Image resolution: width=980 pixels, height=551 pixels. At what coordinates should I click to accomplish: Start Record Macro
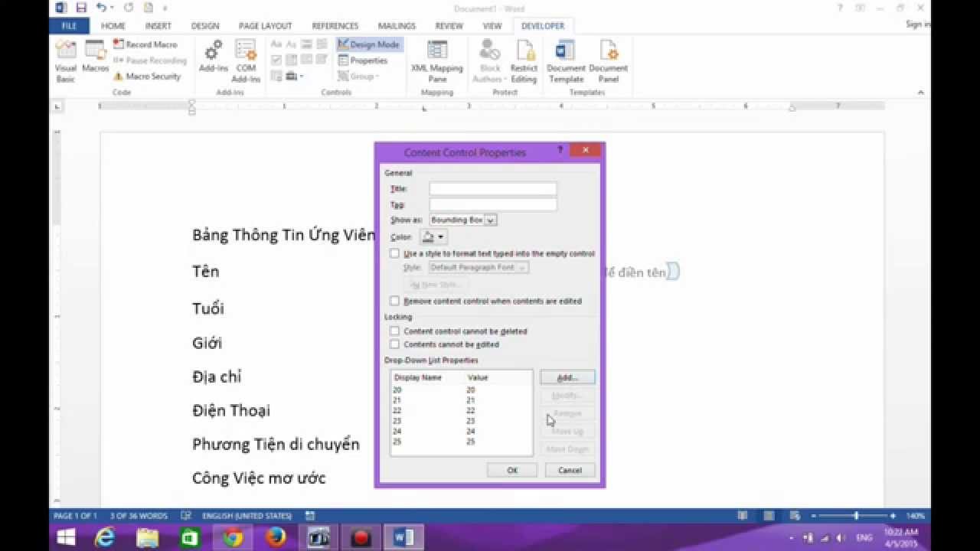[145, 44]
